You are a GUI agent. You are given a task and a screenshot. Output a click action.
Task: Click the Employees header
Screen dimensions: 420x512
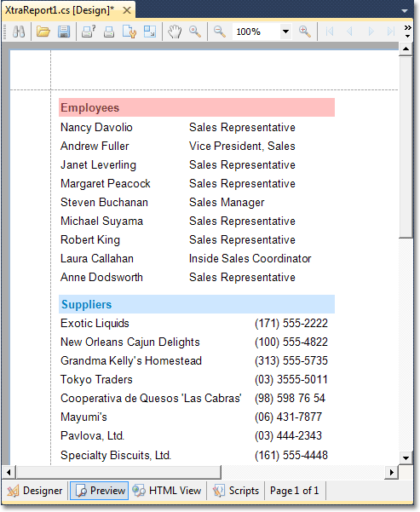(197, 107)
